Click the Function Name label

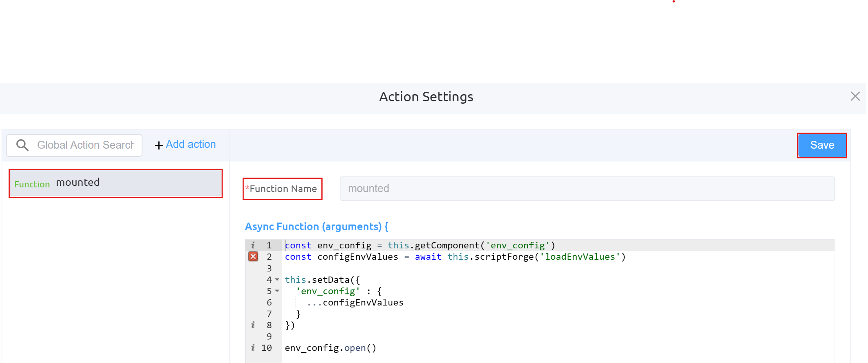pyautogui.click(x=283, y=189)
